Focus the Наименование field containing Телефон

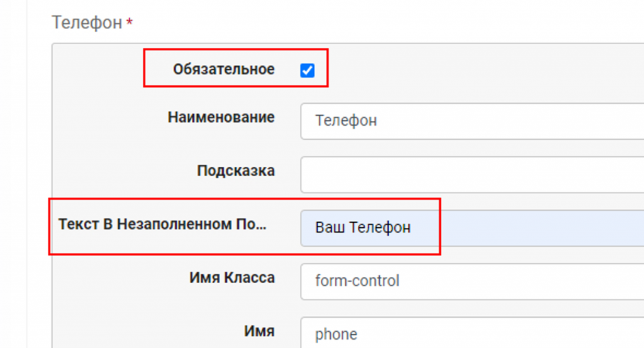[472, 121]
